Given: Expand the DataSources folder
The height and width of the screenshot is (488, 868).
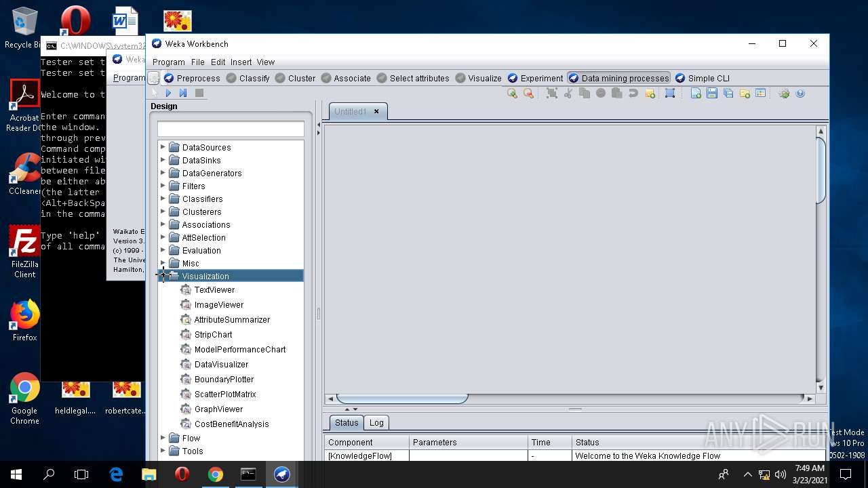Looking at the screenshot, I should (x=163, y=147).
